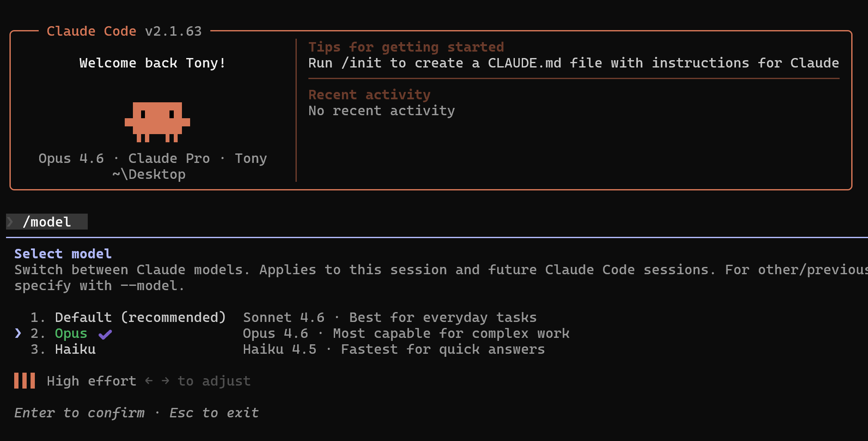868x441 pixels.
Task: Click the Esc to exit hint
Action: (214, 413)
